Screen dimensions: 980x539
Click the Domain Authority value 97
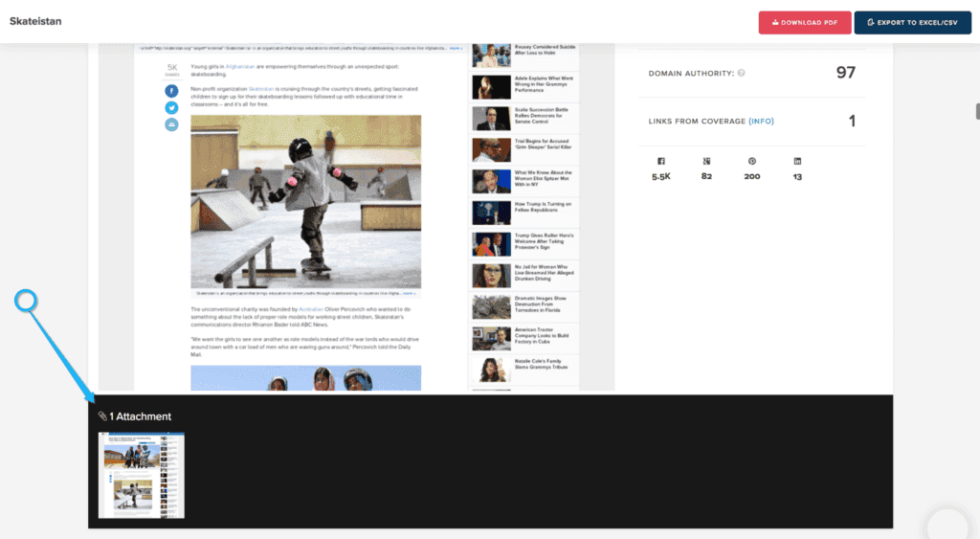[846, 73]
